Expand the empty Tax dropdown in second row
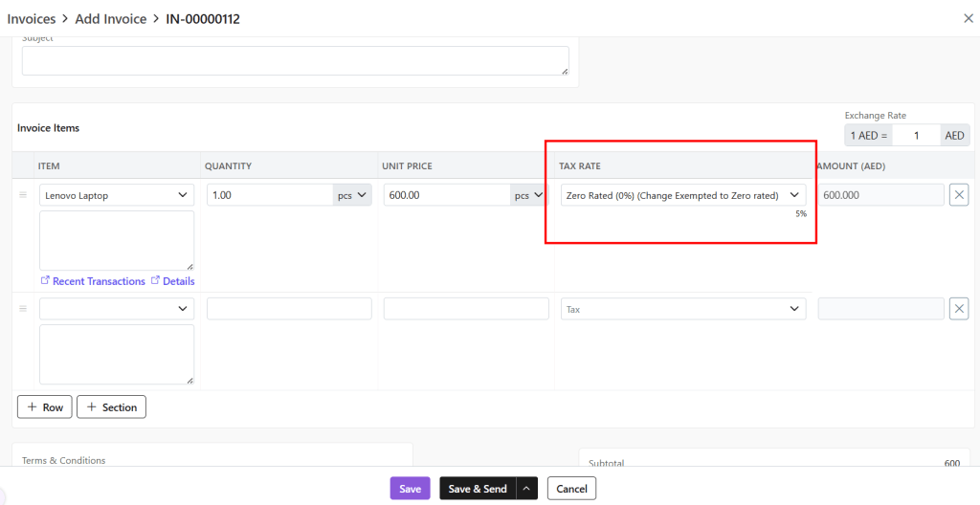The width and height of the screenshot is (980, 505). tap(683, 309)
